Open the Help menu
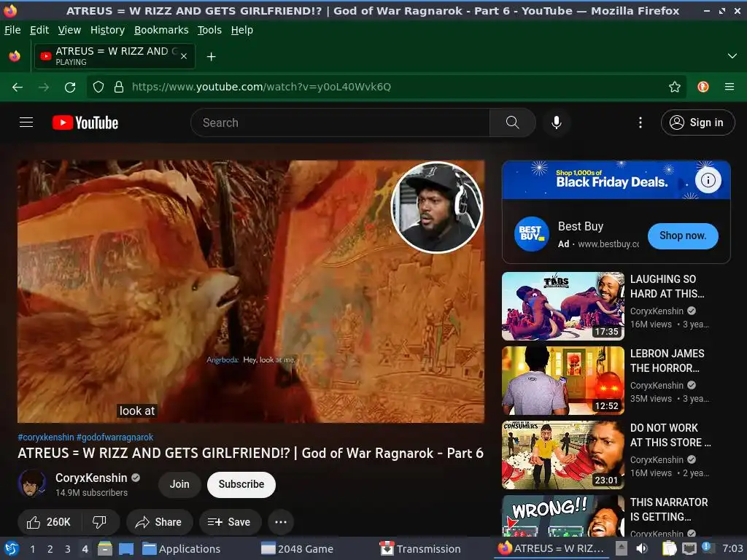The width and height of the screenshot is (747, 560). click(x=242, y=30)
